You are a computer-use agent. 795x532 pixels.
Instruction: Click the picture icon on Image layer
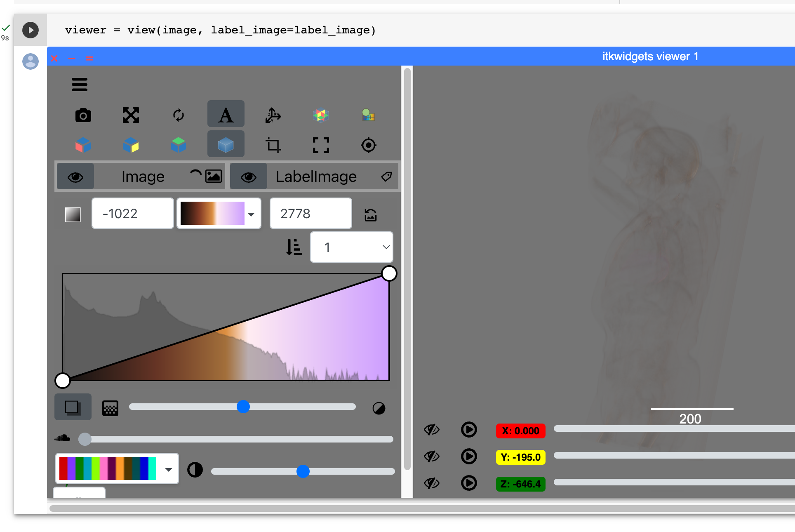click(x=214, y=177)
